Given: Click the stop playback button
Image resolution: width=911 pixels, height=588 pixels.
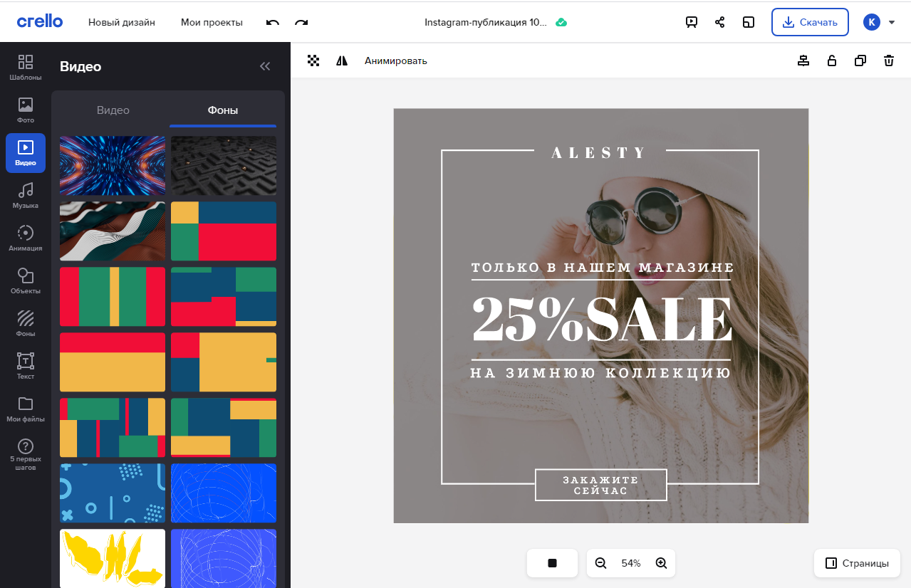Looking at the screenshot, I should 552,563.
